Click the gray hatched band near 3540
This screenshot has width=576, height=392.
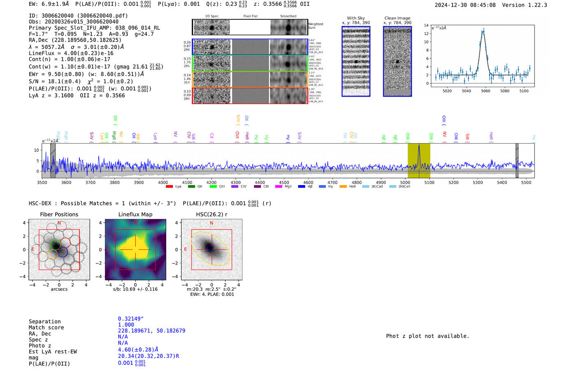[x=53, y=160]
